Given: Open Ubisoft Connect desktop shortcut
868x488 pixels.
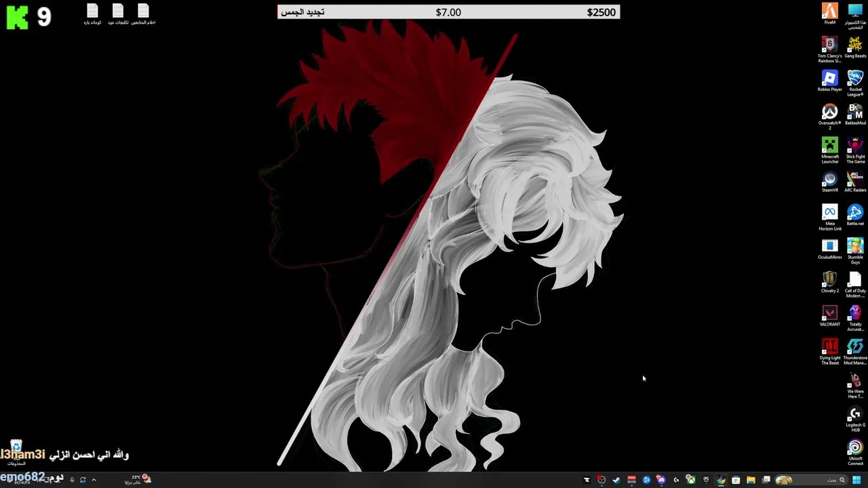Looking at the screenshot, I should 855,452.
